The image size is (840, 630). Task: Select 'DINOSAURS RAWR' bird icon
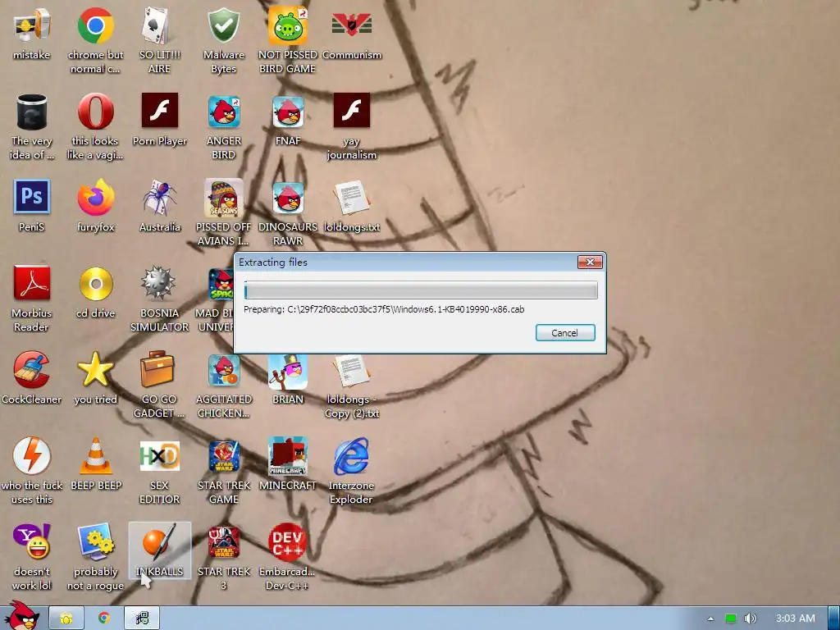(x=288, y=198)
